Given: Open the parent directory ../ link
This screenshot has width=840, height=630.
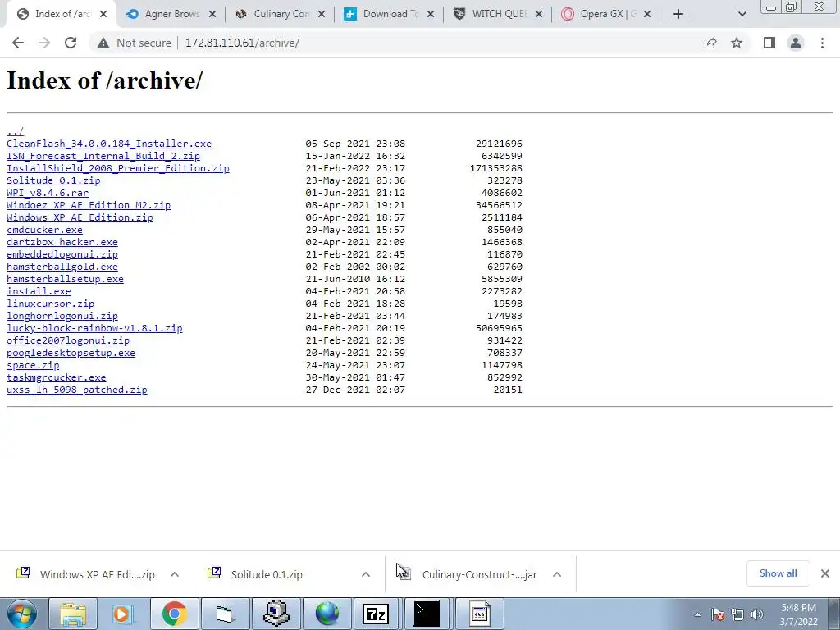Looking at the screenshot, I should [x=15, y=131].
